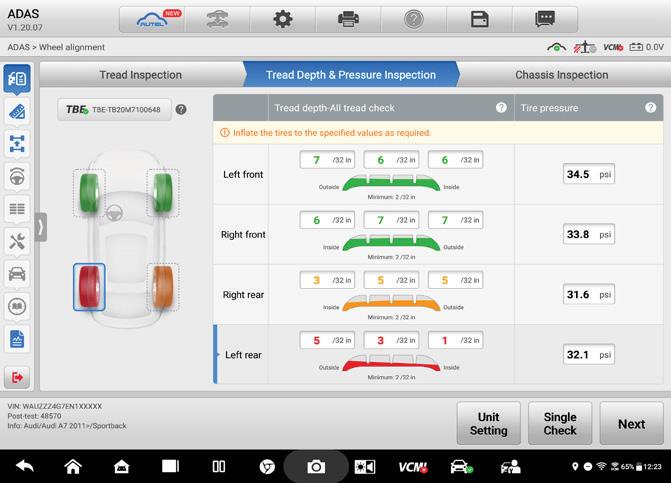Select the green left front tire
The image size is (671, 483).
coord(89,193)
